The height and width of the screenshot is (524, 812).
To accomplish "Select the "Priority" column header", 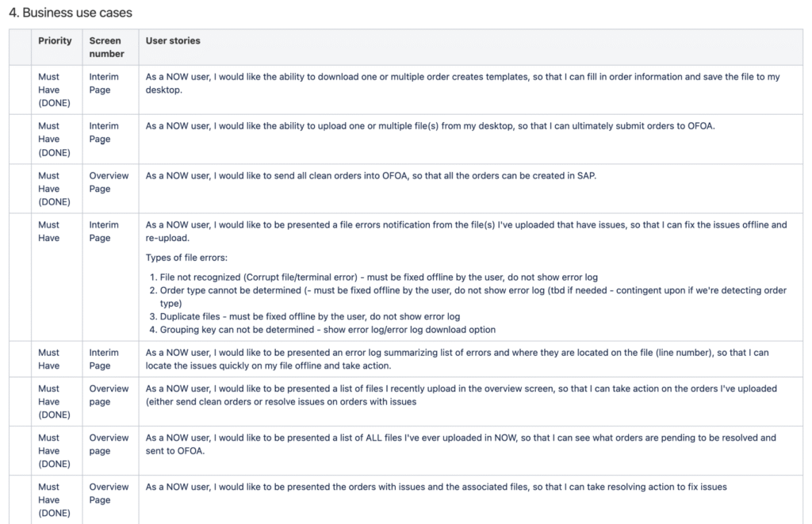I will [55, 40].
